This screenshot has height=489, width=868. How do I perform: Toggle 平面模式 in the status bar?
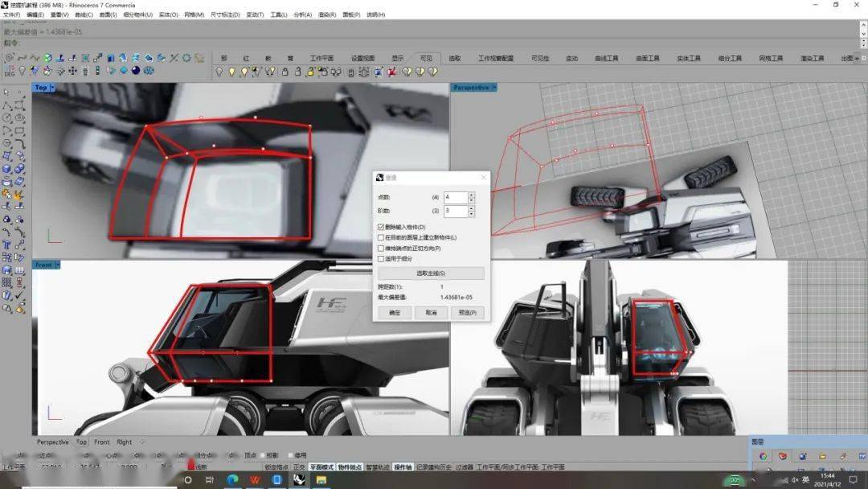tap(321, 467)
